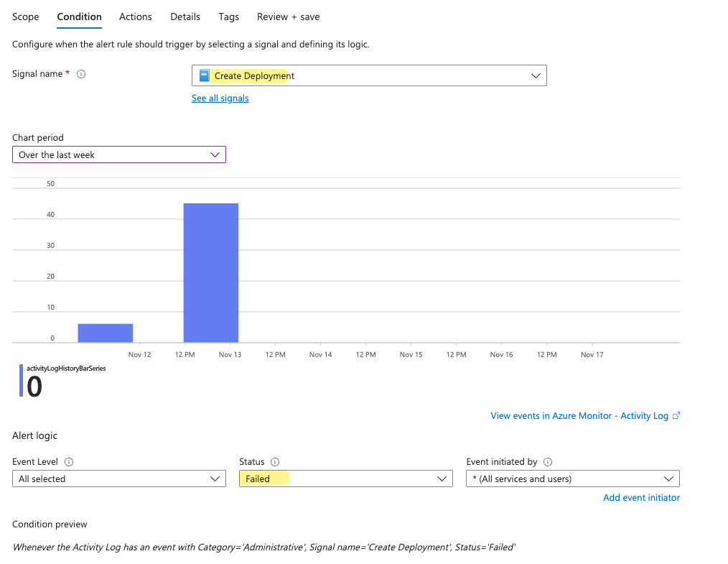Image resolution: width=728 pixels, height=564 pixels.
Task: Click the See all signals link
Action: 220,98
